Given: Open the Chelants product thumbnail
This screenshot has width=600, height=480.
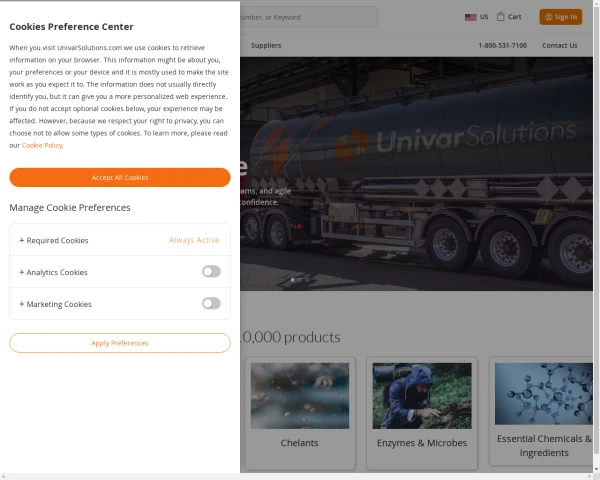Looking at the screenshot, I should tap(300, 396).
